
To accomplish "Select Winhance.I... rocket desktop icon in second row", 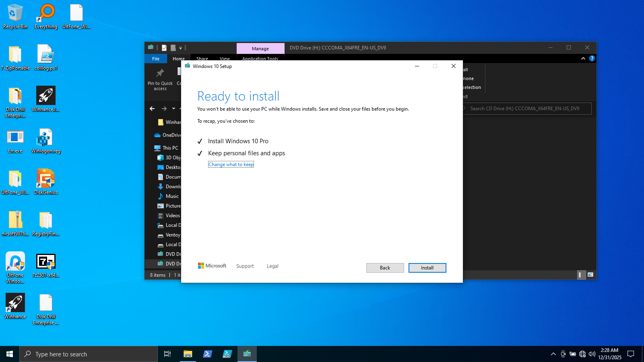I will pyautogui.click(x=46, y=99).
